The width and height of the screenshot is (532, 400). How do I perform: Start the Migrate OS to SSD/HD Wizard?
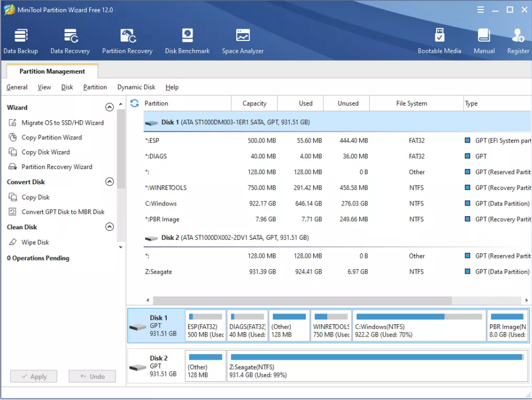click(x=56, y=122)
